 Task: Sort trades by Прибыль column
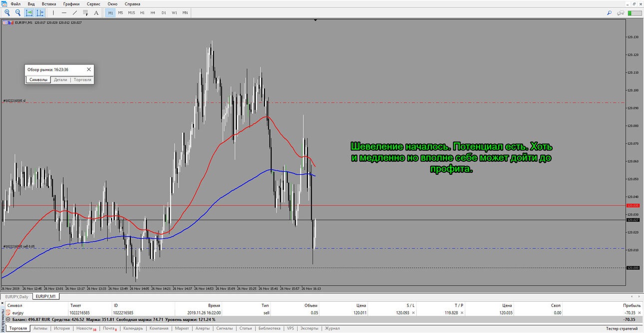(x=632, y=305)
